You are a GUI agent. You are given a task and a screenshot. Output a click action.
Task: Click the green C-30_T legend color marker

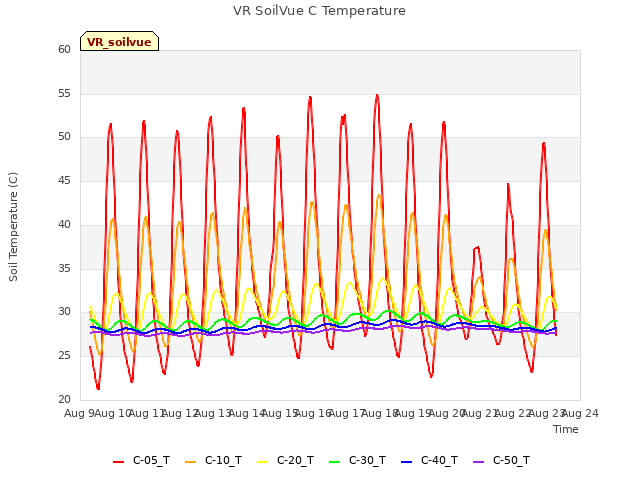[334, 462]
